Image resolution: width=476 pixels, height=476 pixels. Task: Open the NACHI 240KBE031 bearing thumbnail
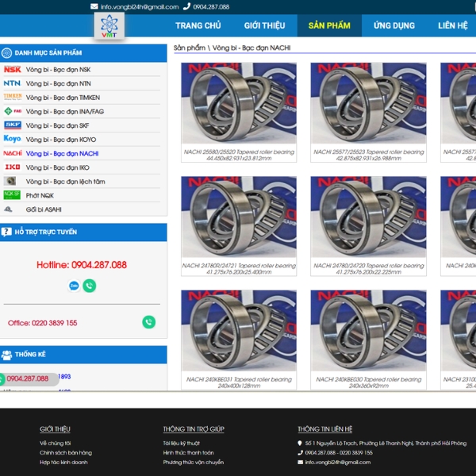click(x=239, y=330)
